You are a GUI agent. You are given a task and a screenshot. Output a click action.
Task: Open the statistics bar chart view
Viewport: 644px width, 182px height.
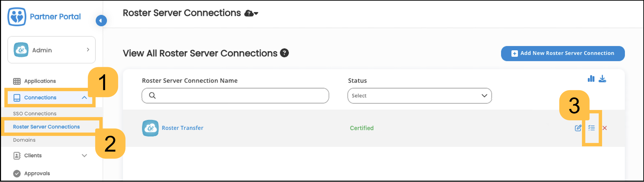[x=591, y=79]
